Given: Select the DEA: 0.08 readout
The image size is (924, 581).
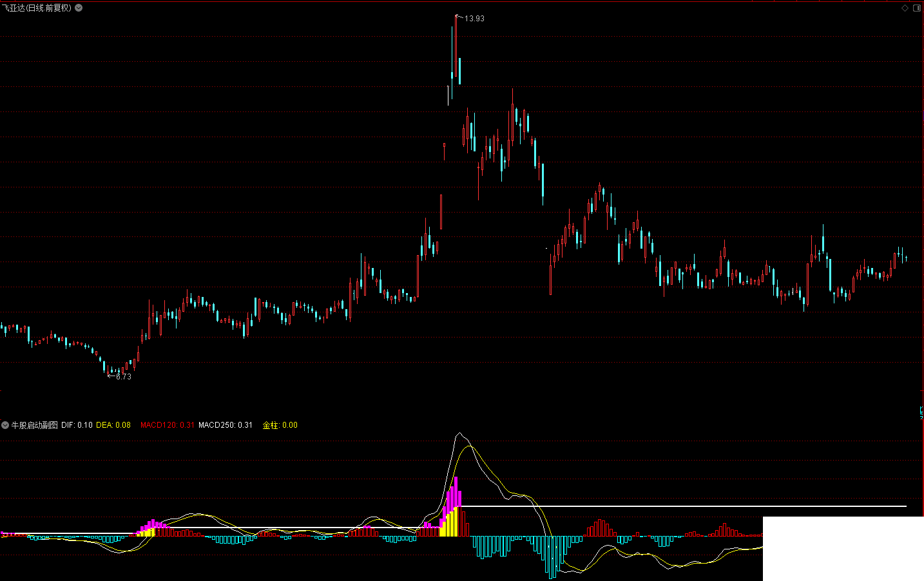Looking at the screenshot, I should click(x=113, y=425).
